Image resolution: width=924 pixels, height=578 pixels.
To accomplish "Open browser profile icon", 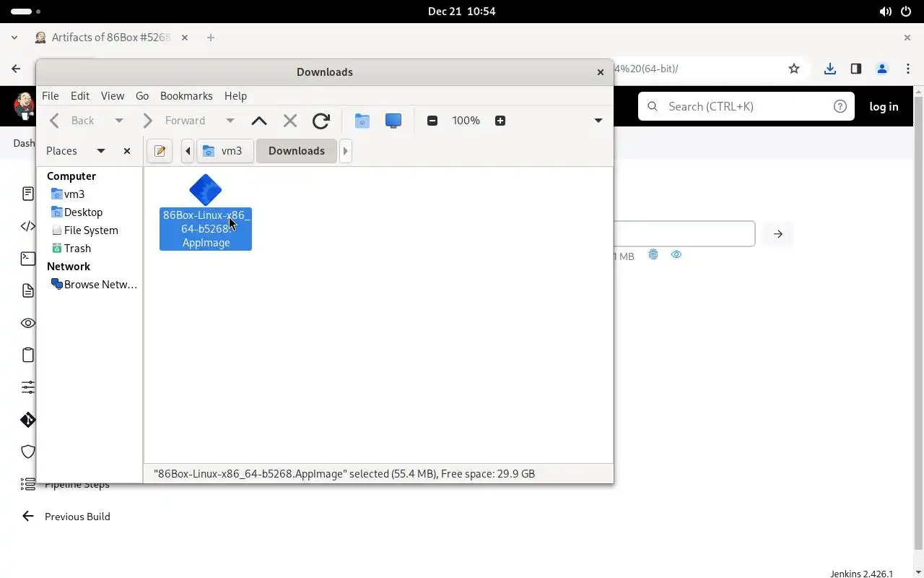I will (x=882, y=69).
